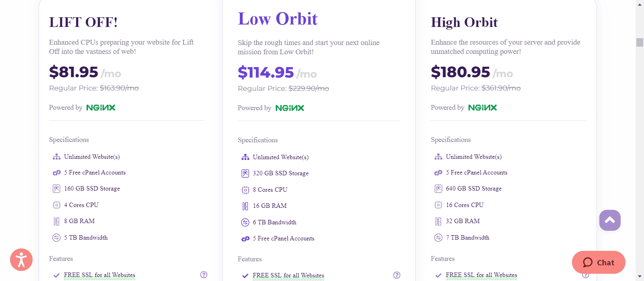Click FREE SSL for all Websites in LIFT OFF
This screenshot has height=281, width=644.
[x=99, y=275]
